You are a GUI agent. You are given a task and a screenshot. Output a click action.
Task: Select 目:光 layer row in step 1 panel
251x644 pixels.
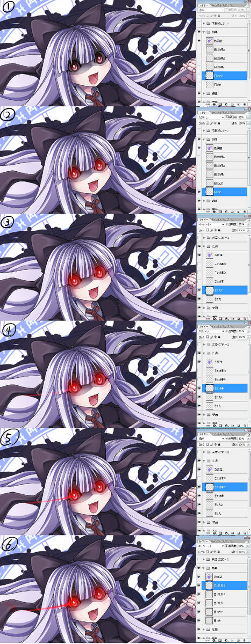pyautogui.click(x=225, y=84)
